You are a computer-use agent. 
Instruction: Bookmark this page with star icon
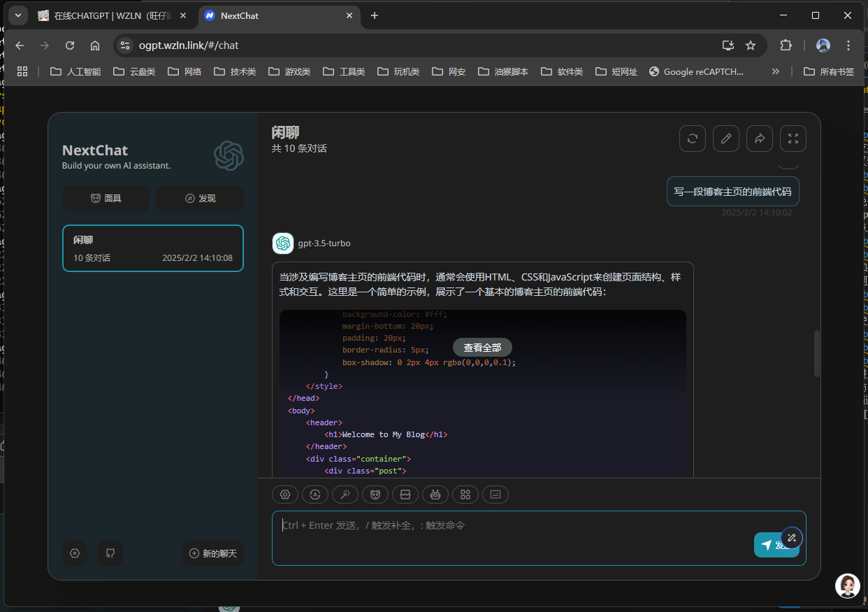pos(751,45)
